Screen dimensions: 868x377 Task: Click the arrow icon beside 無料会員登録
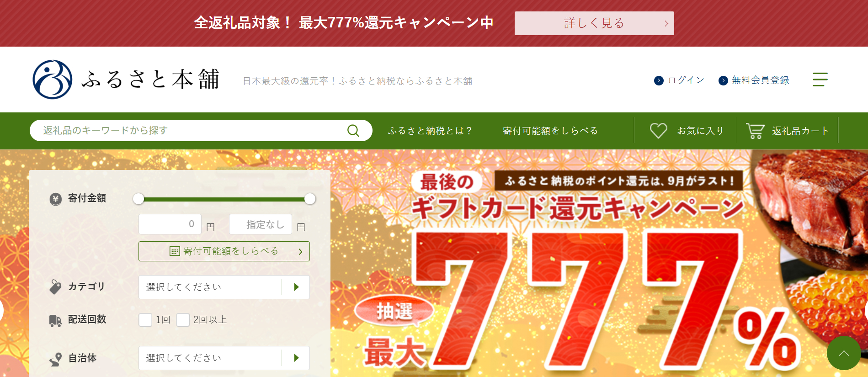[723, 80]
